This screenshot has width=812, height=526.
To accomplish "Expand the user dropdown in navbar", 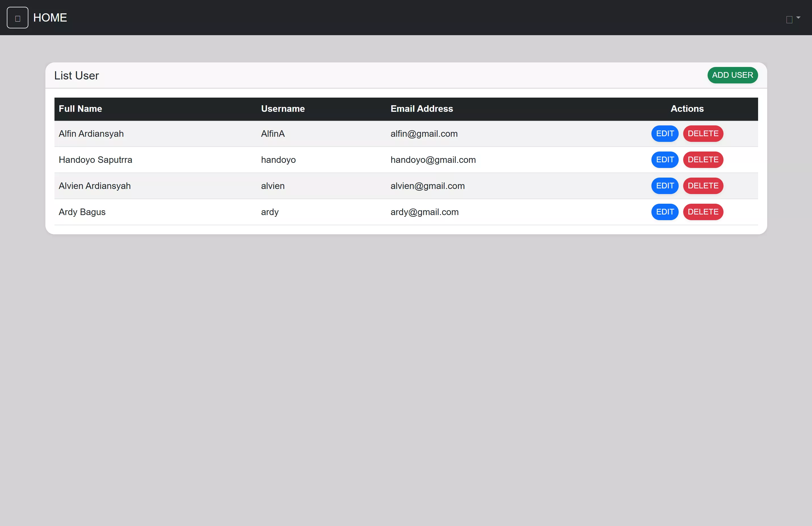I will pyautogui.click(x=793, y=19).
